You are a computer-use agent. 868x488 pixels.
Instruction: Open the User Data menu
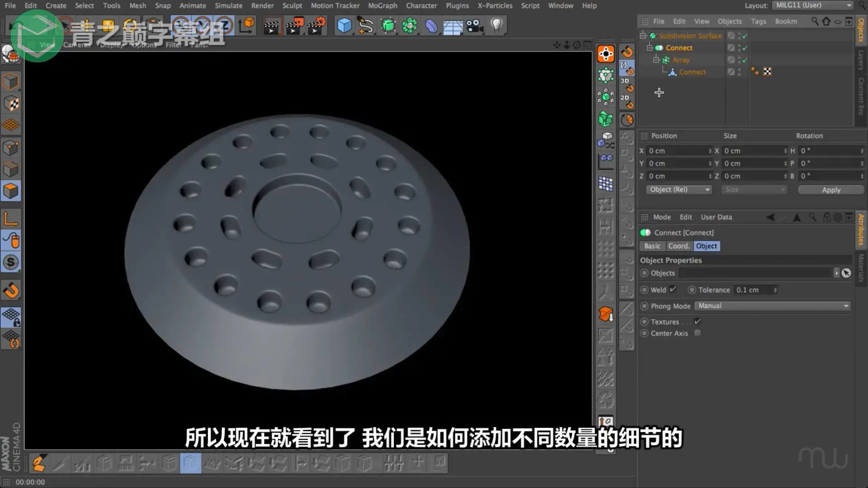pos(716,217)
